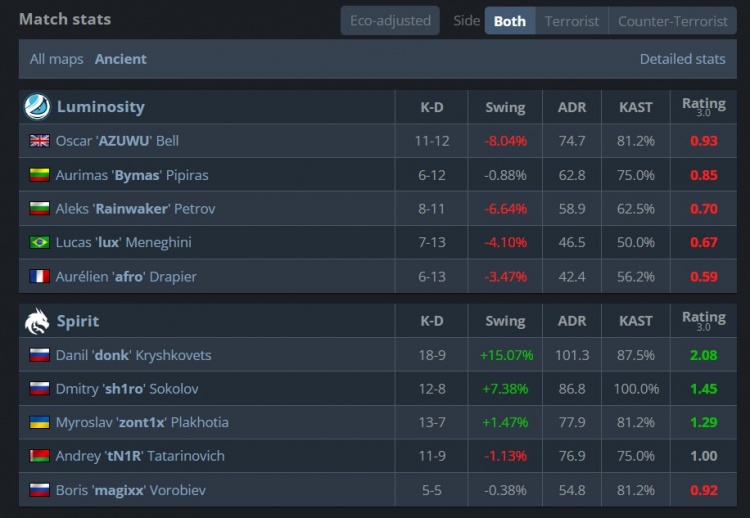
Task: Select the Both side option
Action: coord(510,21)
